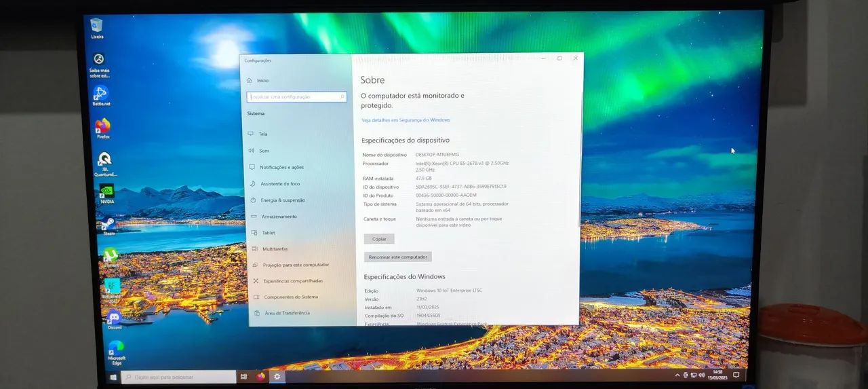The image size is (868, 389).
Task: Open the Lixeira recycle bin icon
Action: coord(97,26)
